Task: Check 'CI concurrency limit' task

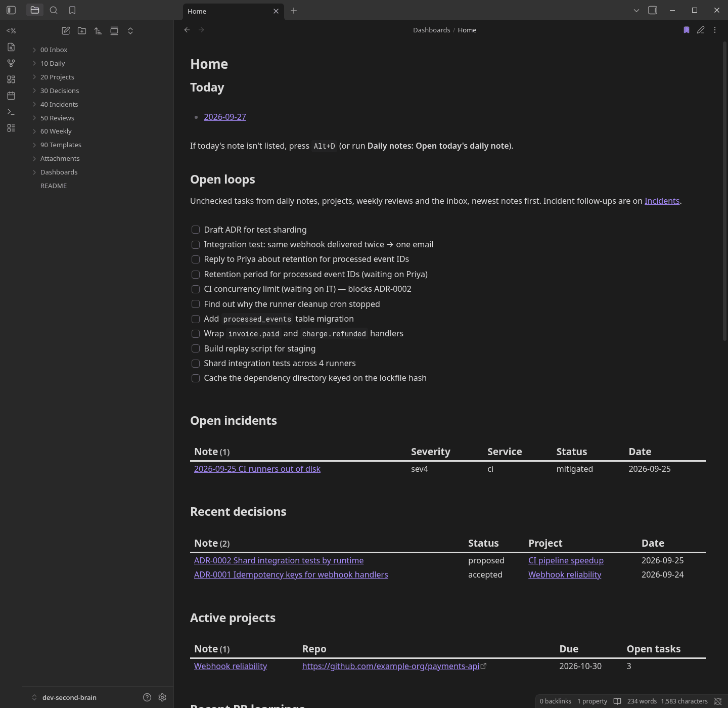Action: pyautogui.click(x=196, y=289)
